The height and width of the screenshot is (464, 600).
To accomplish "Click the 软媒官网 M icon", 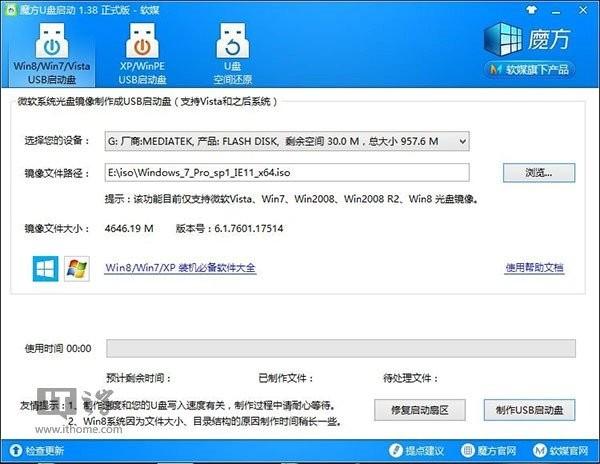I will coord(540,451).
